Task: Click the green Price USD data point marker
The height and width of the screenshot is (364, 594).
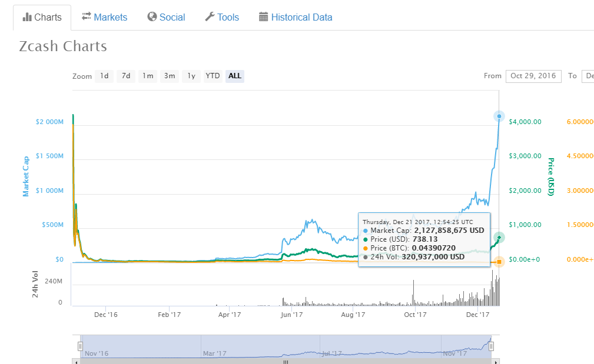Action: click(x=499, y=238)
